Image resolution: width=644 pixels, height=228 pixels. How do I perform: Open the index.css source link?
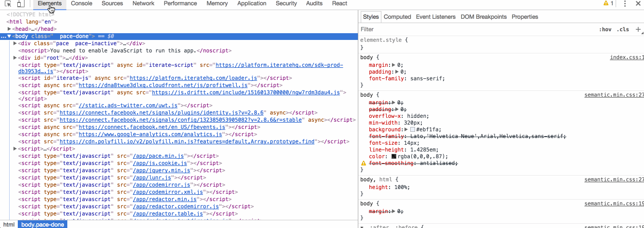click(x=627, y=58)
